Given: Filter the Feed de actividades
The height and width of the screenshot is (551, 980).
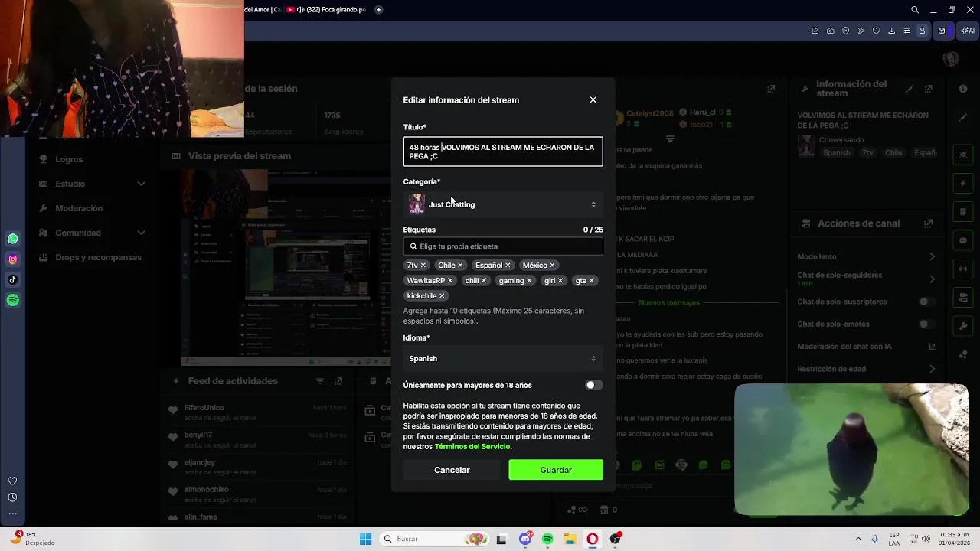Looking at the screenshot, I should pos(320,381).
